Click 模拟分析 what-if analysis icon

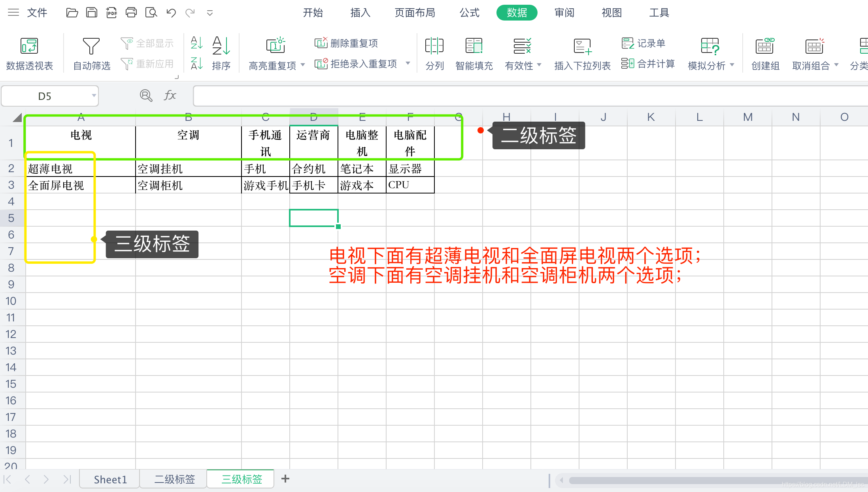pos(710,46)
